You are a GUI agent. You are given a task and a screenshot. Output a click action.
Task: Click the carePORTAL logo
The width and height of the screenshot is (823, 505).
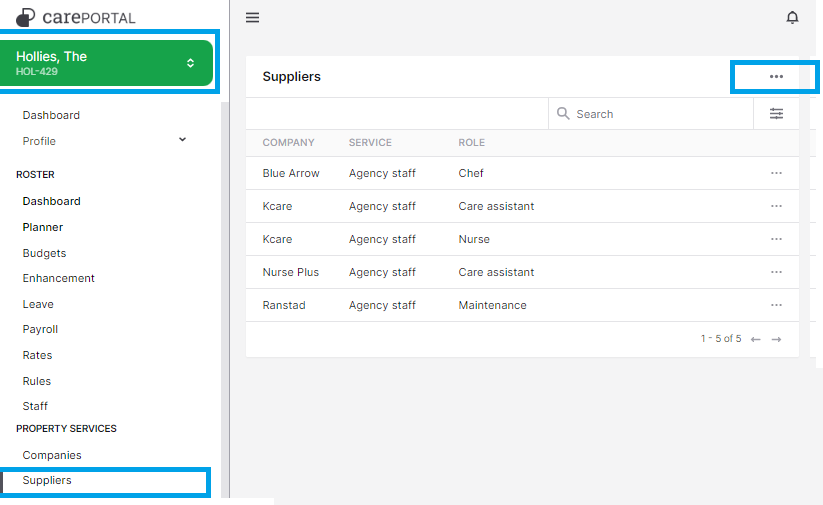click(x=76, y=17)
